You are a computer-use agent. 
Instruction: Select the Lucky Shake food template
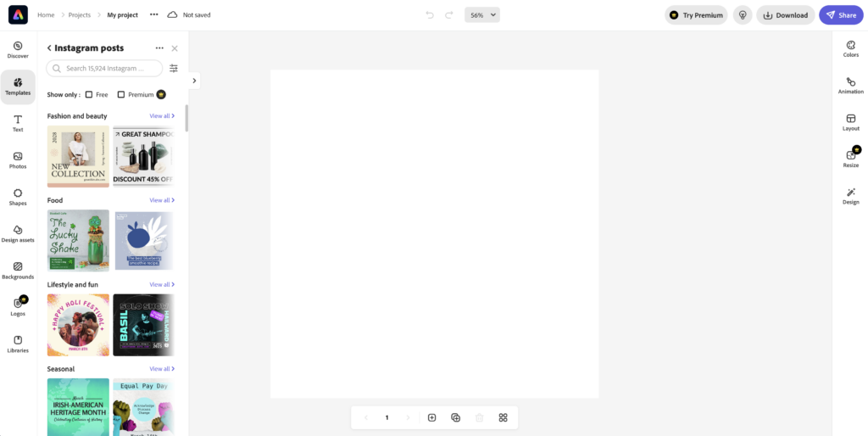pos(78,240)
